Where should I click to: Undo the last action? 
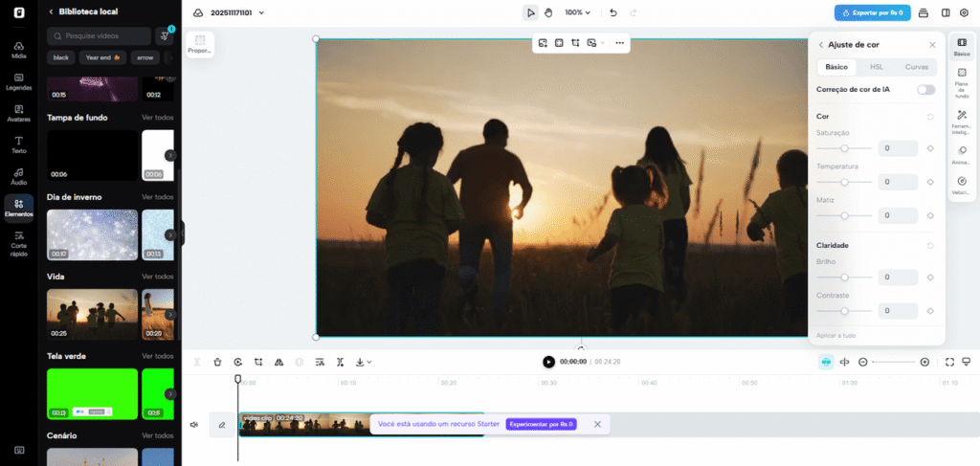[x=613, y=12]
